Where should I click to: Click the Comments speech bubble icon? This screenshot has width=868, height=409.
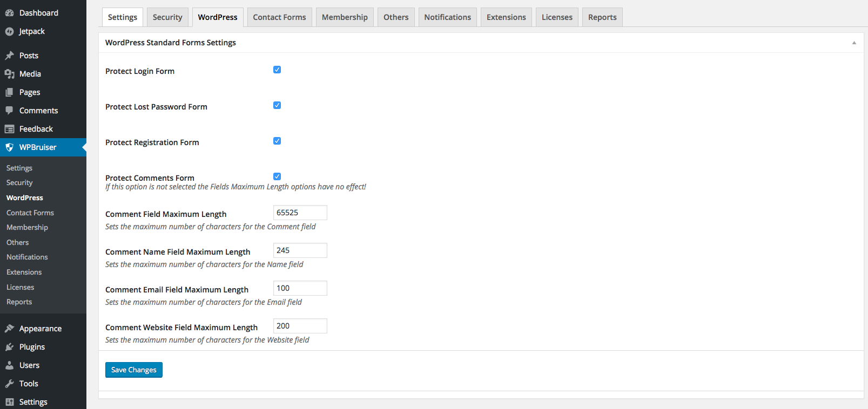point(9,111)
